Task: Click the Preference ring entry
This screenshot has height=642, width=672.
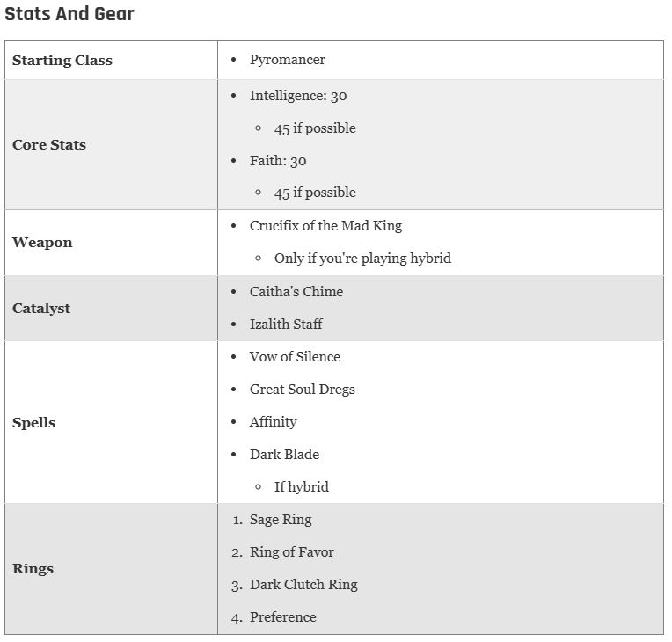Action: pyautogui.click(x=283, y=617)
